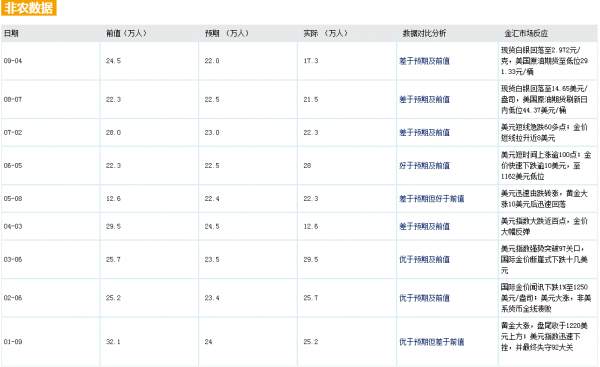Click previous value 32.1 in the 01-09 row

(113, 342)
